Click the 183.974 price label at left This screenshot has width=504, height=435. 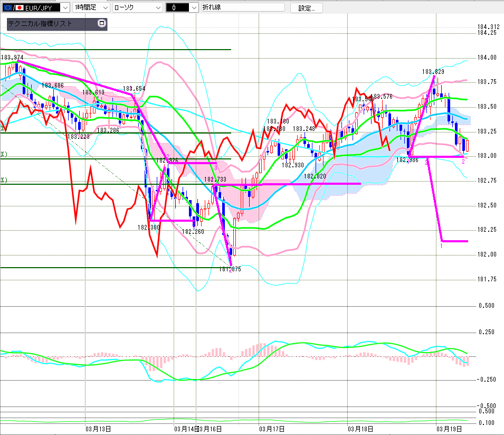click(x=12, y=58)
